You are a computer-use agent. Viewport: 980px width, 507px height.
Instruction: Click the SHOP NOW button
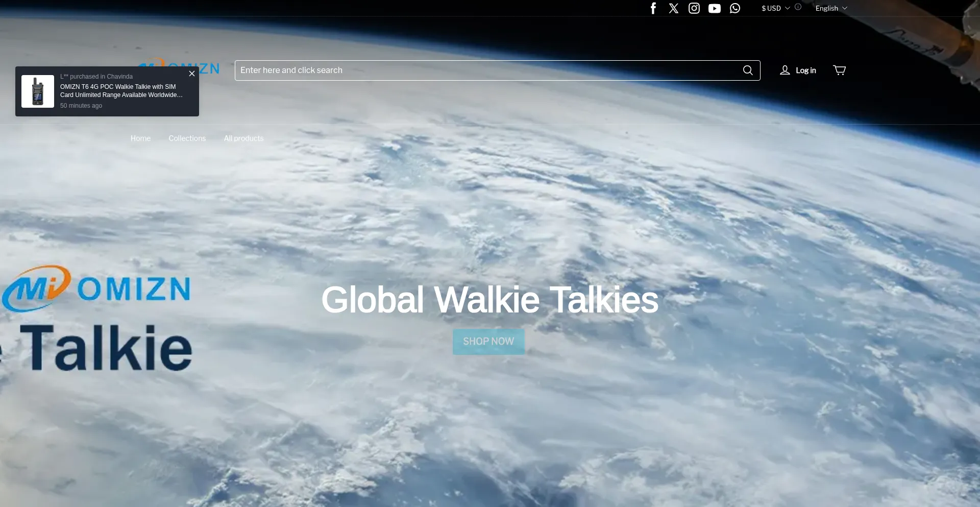tap(488, 342)
